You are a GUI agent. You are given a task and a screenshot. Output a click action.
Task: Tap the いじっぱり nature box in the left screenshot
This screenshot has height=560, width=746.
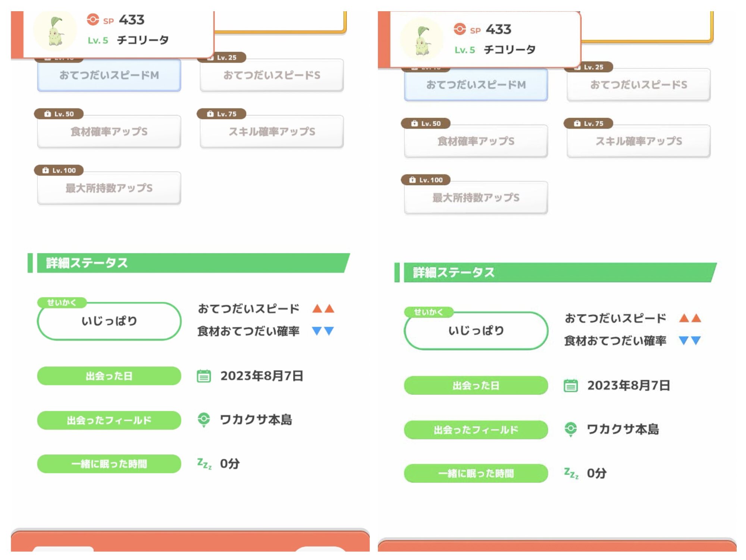pos(109,321)
